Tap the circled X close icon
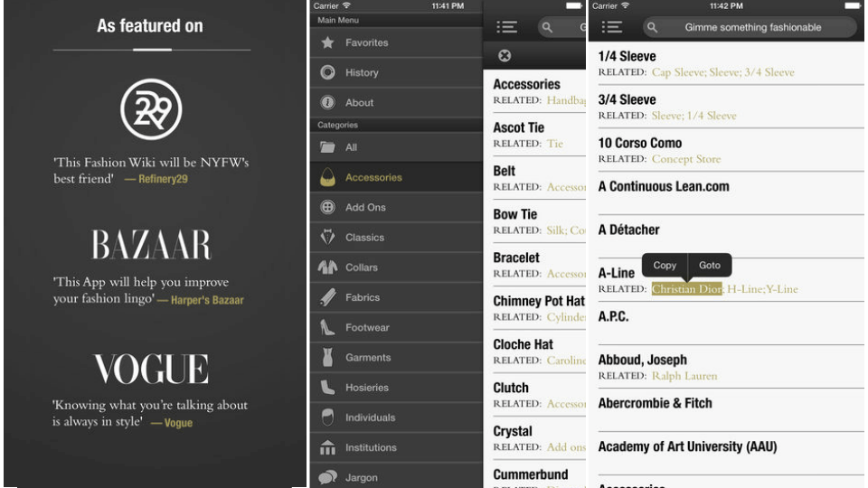 (505, 55)
